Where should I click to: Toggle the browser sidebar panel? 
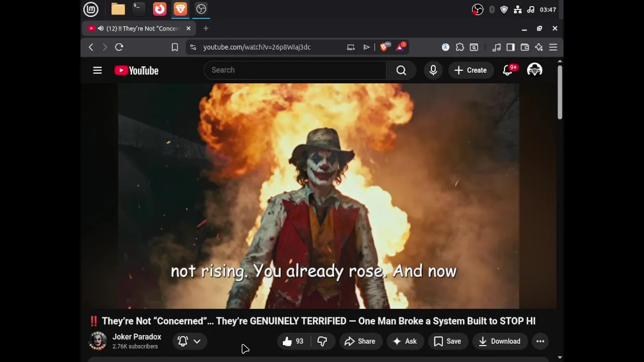coord(511,47)
